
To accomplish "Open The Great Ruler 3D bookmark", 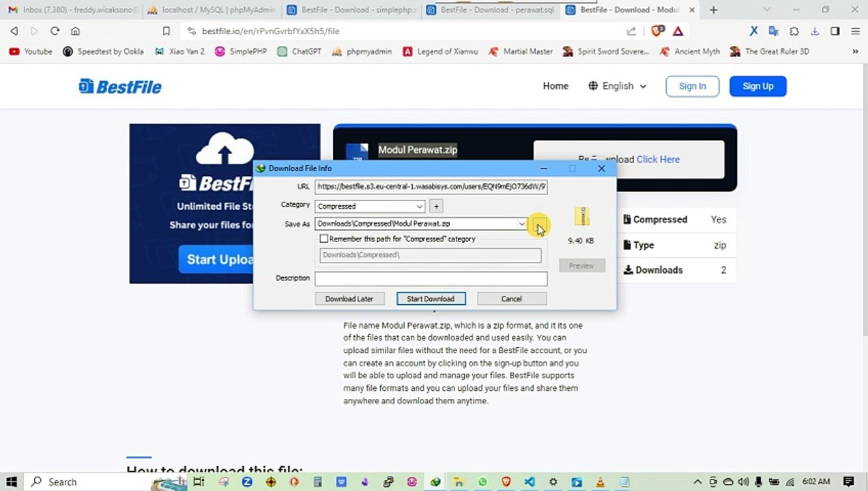I will point(769,51).
